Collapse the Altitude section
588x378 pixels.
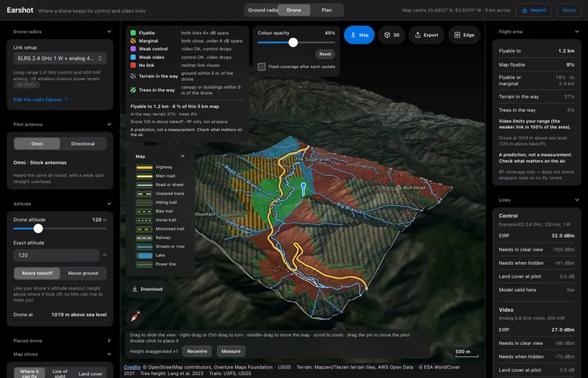(x=109, y=204)
